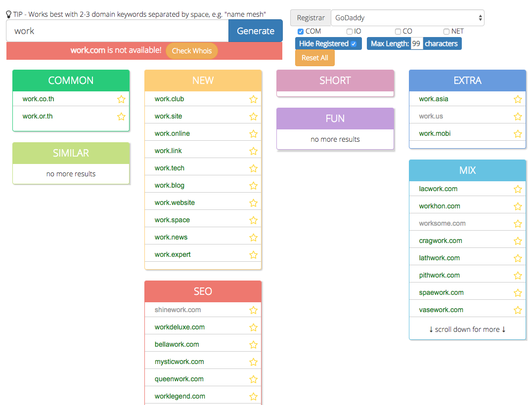Uncheck the COM extension checkbox

pyautogui.click(x=301, y=32)
